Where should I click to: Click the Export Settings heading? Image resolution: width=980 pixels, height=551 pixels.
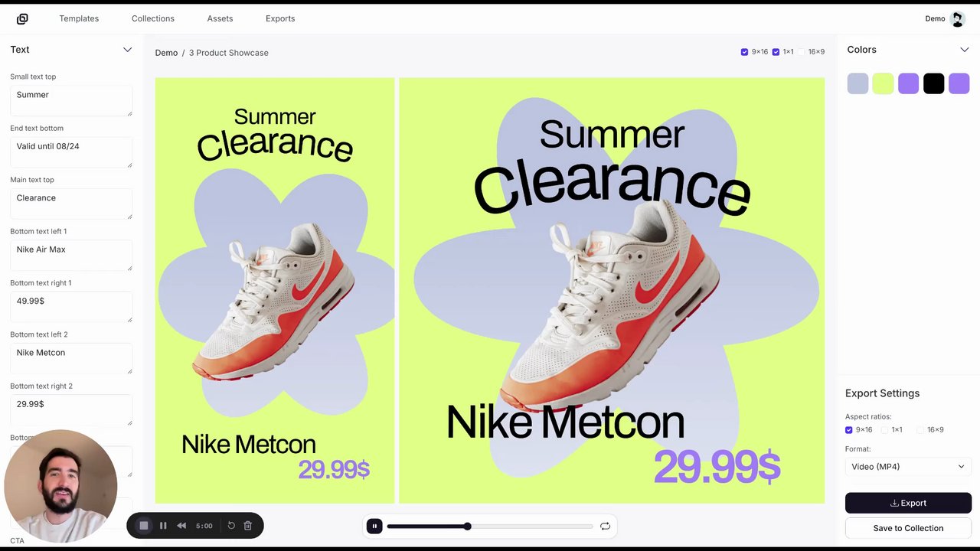click(x=882, y=393)
